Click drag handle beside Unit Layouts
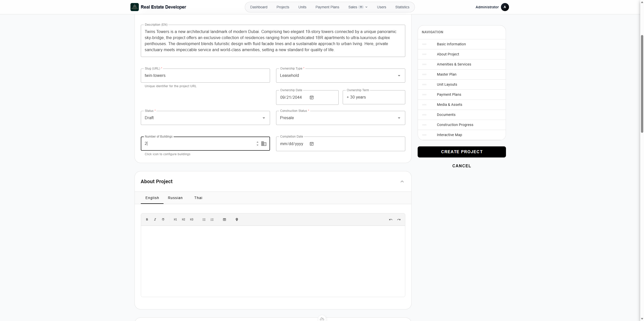This screenshot has width=644, height=321. click(424, 84)
